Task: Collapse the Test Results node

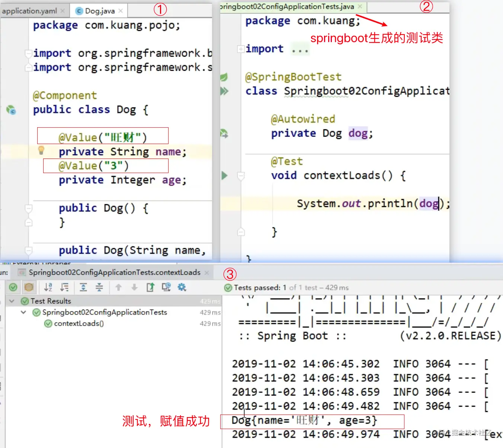Action: tap(12, 301)
